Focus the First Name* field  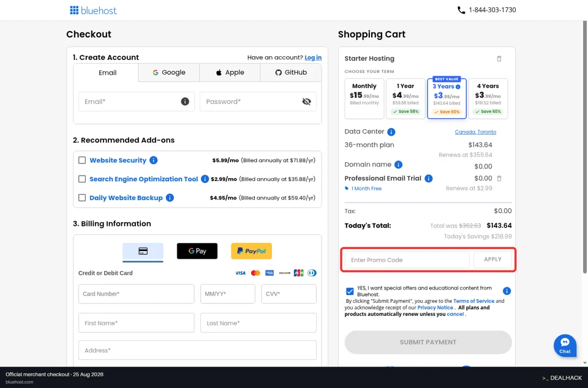pos(137,323)
